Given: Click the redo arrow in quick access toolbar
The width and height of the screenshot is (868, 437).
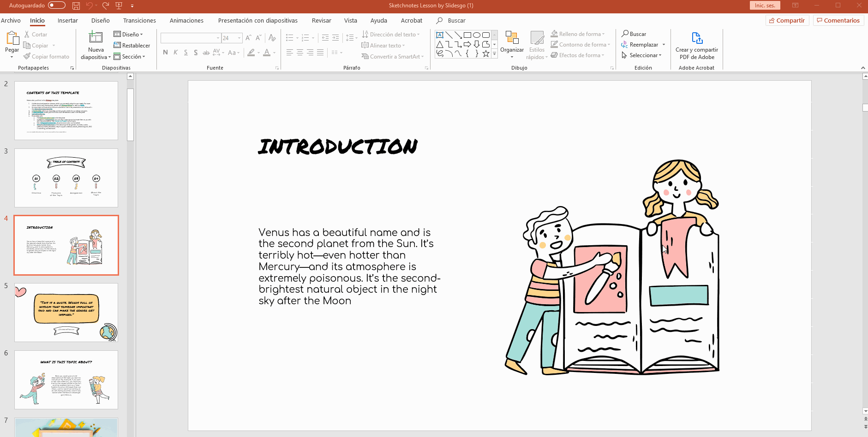Looking at the screenshot, I should (106, 6).
